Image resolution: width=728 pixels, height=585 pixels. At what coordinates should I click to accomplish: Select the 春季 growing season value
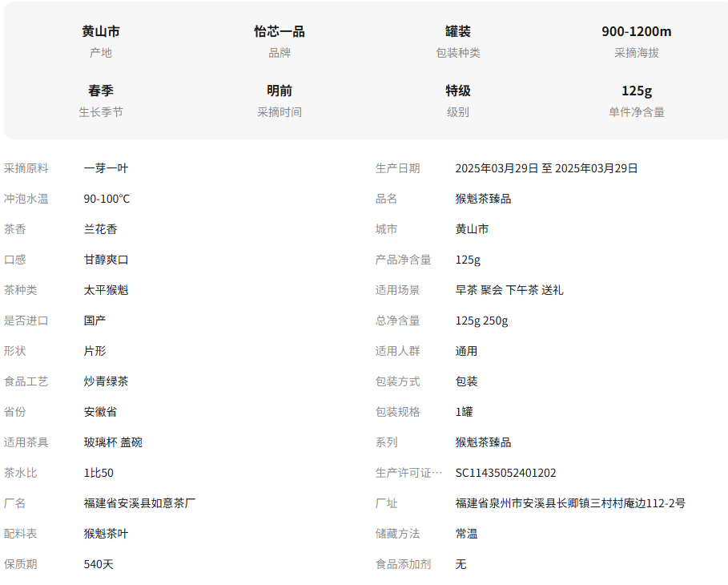coord(101,91)
